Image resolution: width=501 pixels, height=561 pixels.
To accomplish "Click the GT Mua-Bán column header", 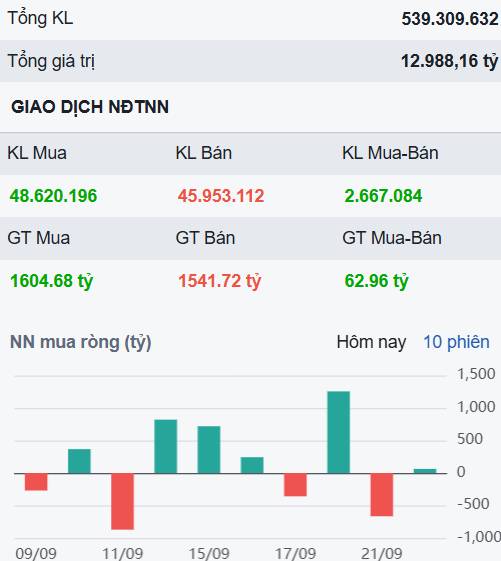I will tap(392, 238).
